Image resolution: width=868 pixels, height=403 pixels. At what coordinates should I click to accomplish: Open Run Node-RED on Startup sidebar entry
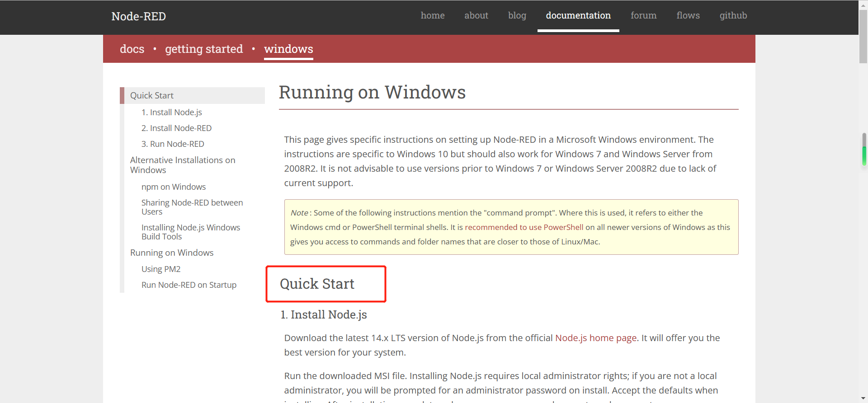tap(189, 285)
